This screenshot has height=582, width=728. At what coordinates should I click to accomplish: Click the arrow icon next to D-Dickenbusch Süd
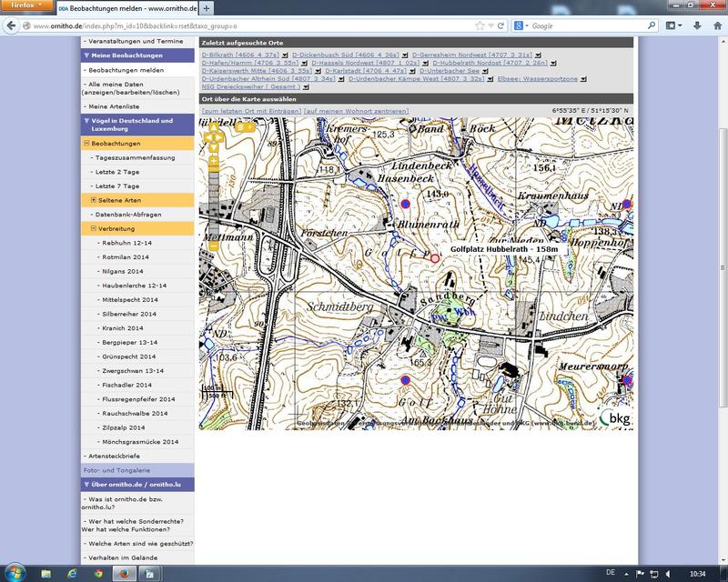pos(405,55)
